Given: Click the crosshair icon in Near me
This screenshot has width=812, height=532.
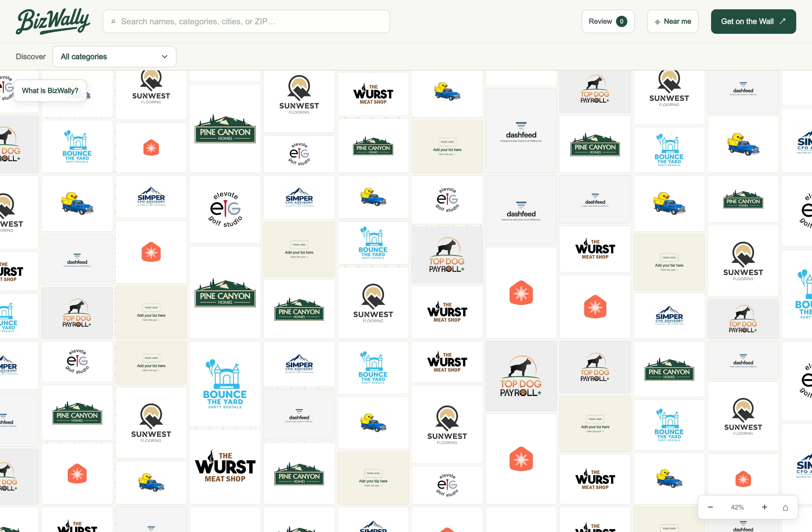Looking at the screenshot, I should click(657, 22).
